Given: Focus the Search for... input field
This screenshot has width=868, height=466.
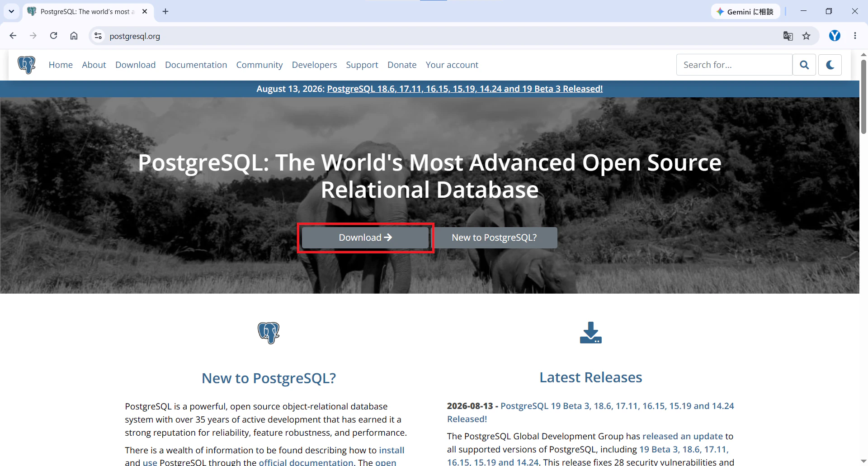Looking at the screenshot, I should (x=734, y=65).
